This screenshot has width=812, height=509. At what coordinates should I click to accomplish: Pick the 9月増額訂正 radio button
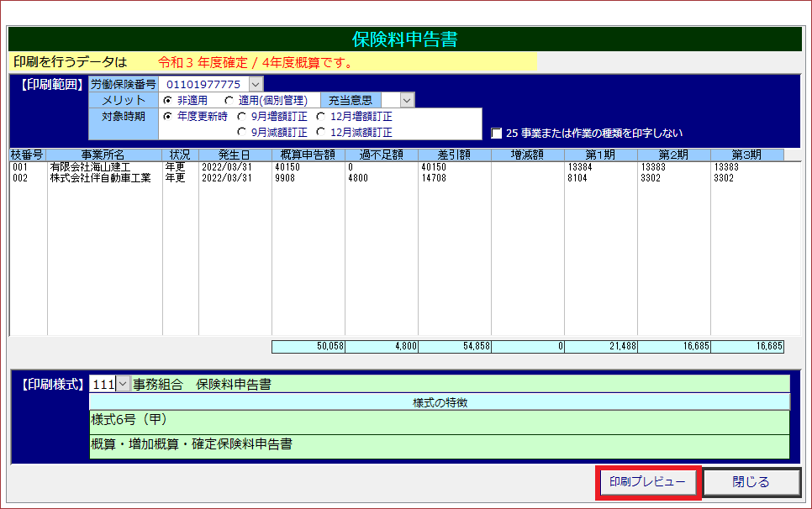click(241, 116)
